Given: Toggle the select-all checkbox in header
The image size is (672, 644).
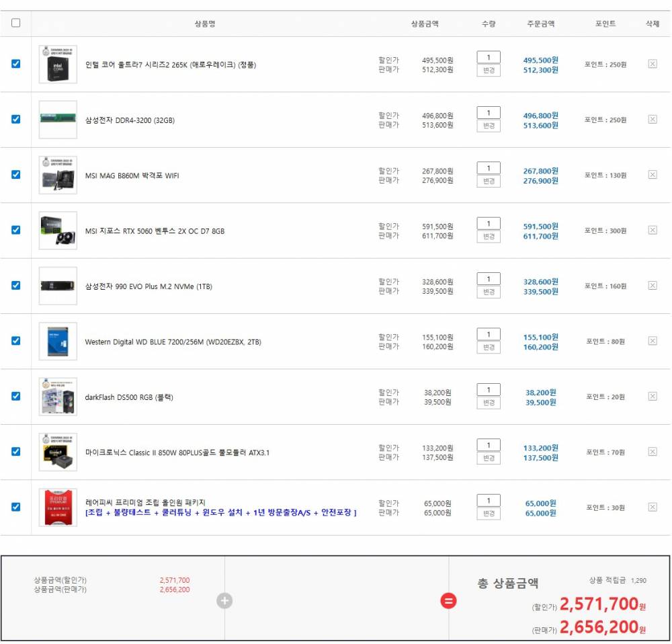Looking at the screenshot, I should tap(16, 23).
